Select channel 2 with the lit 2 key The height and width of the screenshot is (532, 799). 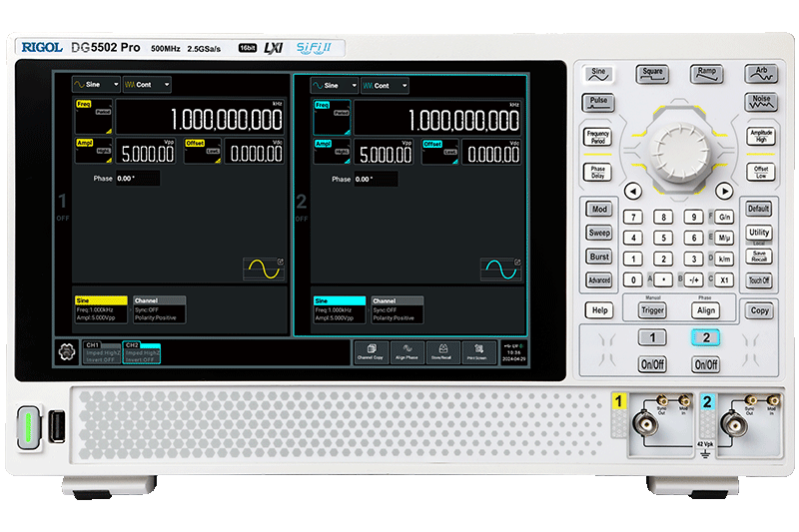pyautogui.click(x=706, y=337)
